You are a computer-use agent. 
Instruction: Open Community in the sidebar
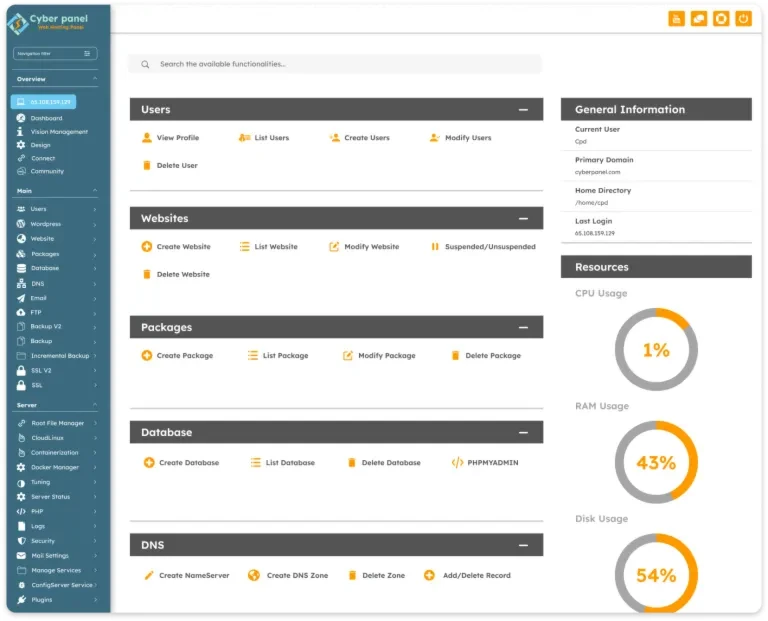coord(40,171)
